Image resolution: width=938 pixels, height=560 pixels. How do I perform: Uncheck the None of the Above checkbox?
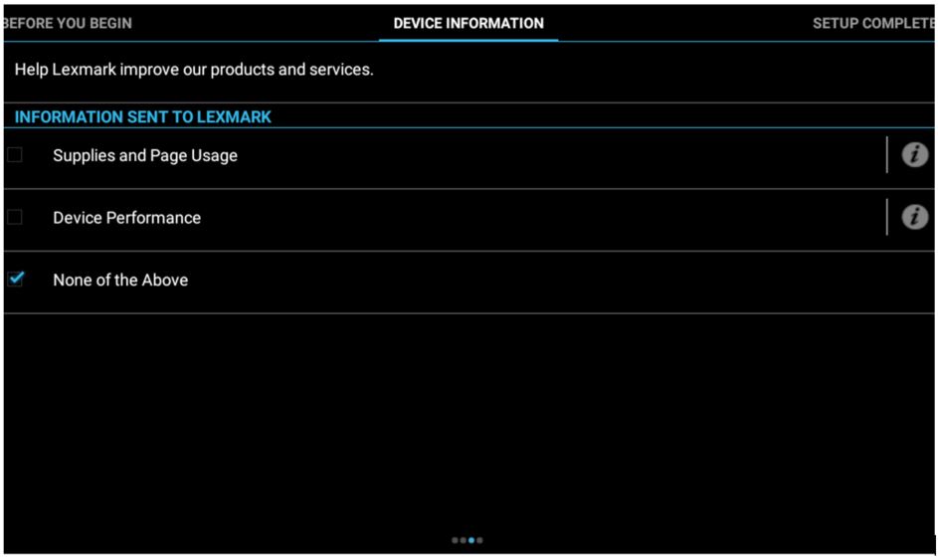pos(15,280)
